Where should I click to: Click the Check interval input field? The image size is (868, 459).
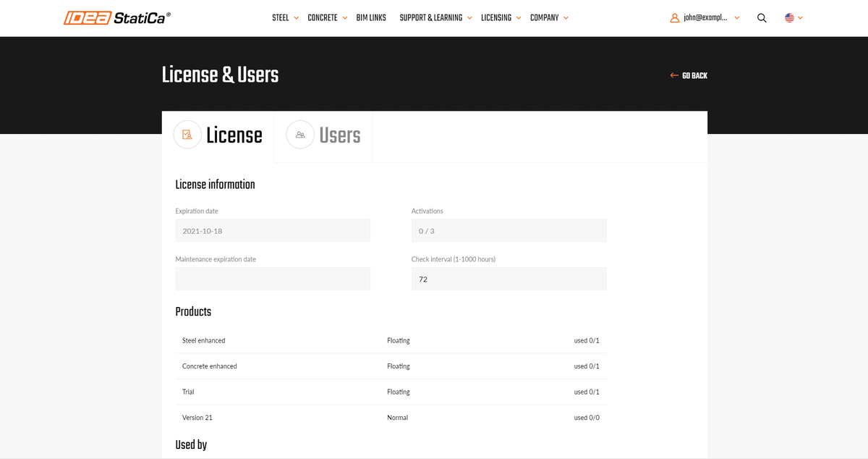509,279
